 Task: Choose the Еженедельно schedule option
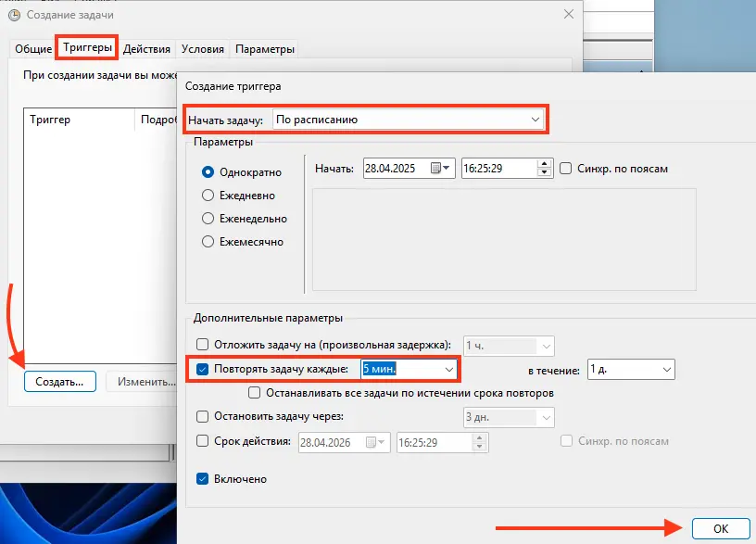[x=208, y=219]
